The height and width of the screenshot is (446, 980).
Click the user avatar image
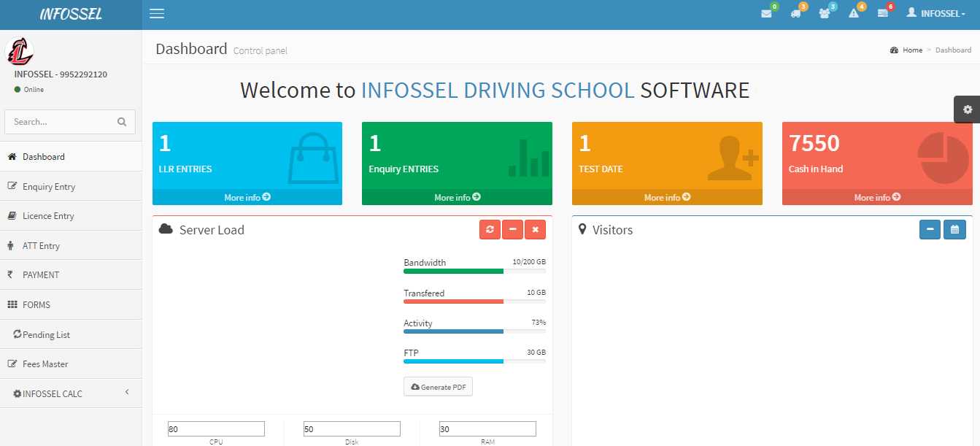coord(19,51)
